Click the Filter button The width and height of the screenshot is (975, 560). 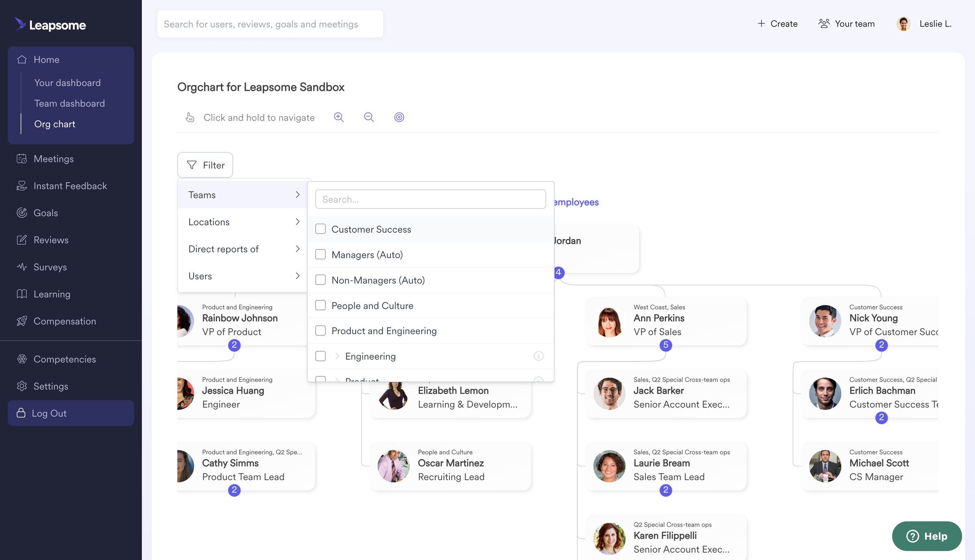click(205, 165)
